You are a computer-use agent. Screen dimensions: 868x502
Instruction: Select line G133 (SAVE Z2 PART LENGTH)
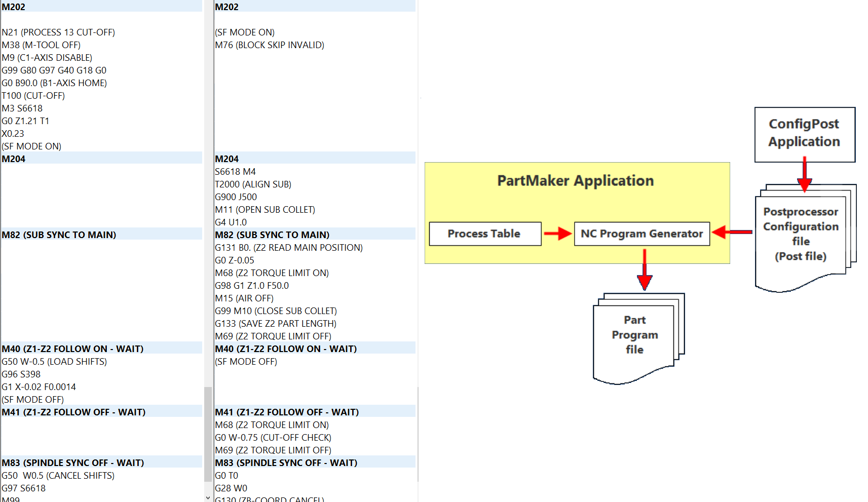[276, 324]
